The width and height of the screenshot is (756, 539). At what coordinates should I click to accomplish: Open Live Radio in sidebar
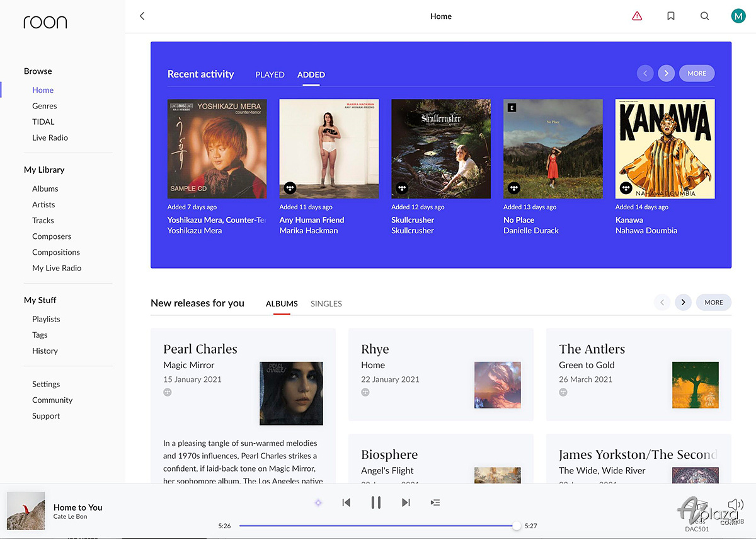pyautogui.click(x=50, y=137)
